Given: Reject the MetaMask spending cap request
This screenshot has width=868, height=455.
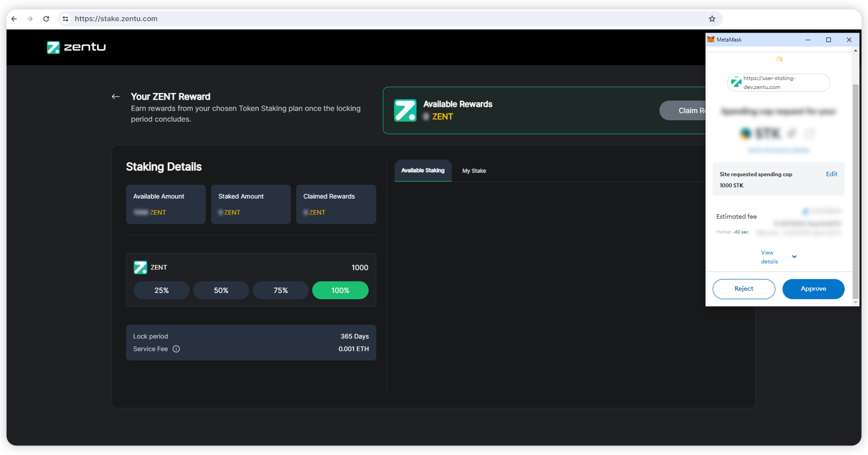Looking at the screenshot, I should coord(743,289).
